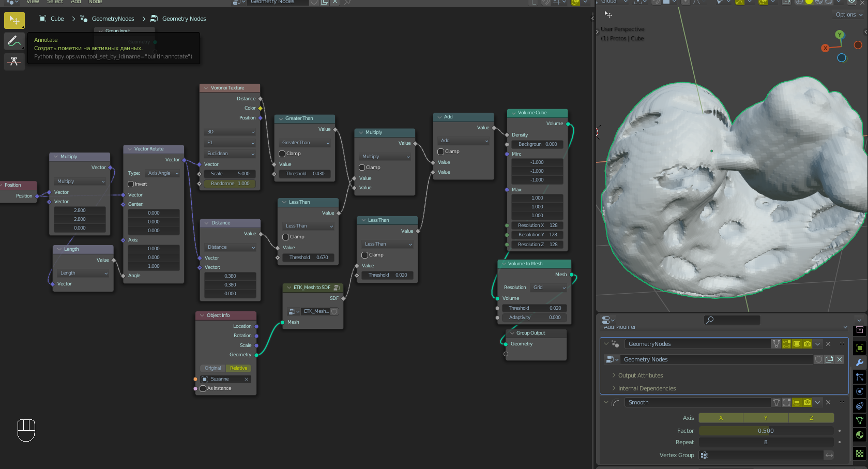Expand the Internal Dependencies section
This screenshot has height=469, width=868.
pos(647,388)
